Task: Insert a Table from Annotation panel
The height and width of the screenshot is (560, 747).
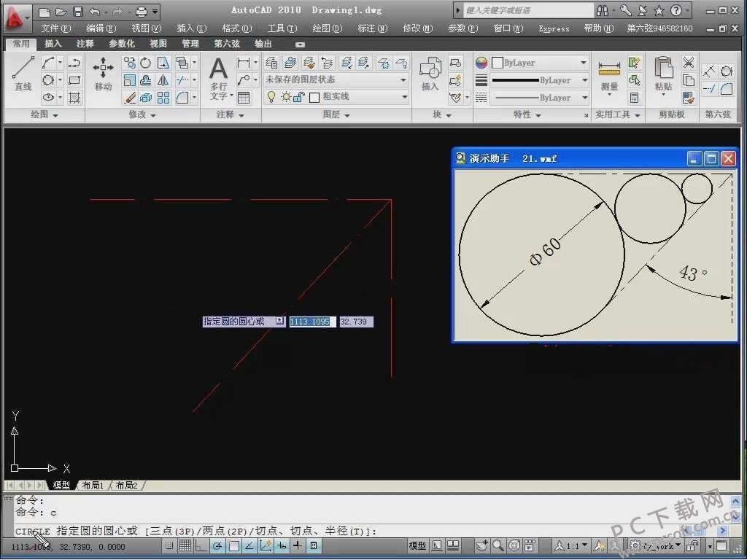Action: [x=244, y=98]
